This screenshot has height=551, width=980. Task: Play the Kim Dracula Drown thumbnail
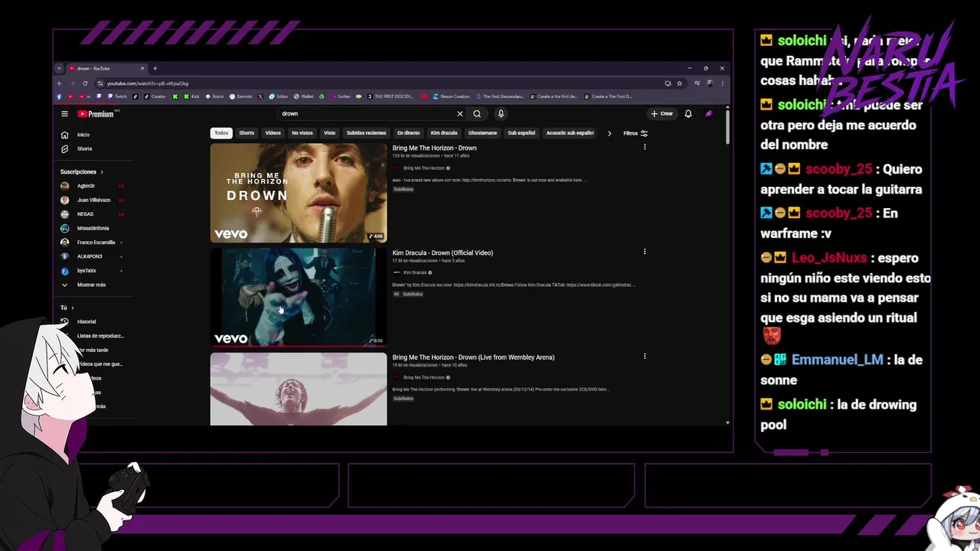tap(299, 297)
